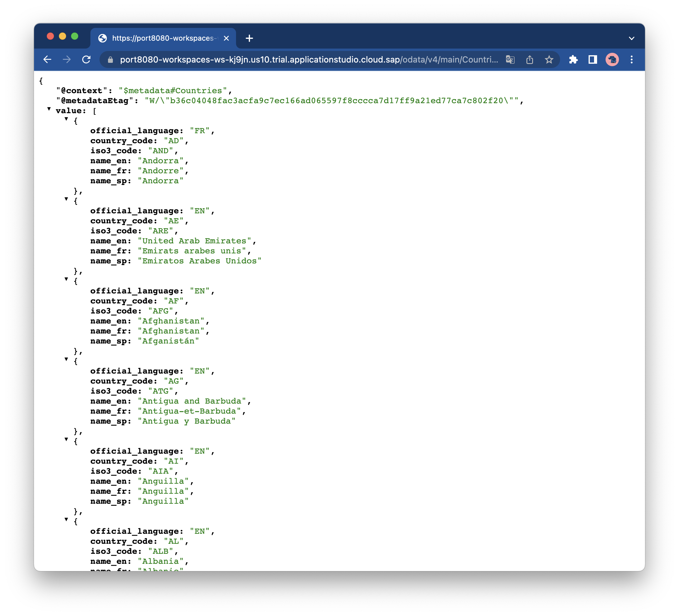
Task: Collapse the top-level value array
Action: 49,109
